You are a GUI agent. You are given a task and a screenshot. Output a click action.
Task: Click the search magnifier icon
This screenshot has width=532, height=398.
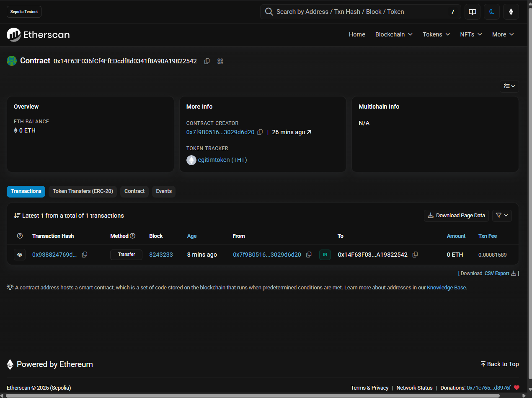pos(269,12)
